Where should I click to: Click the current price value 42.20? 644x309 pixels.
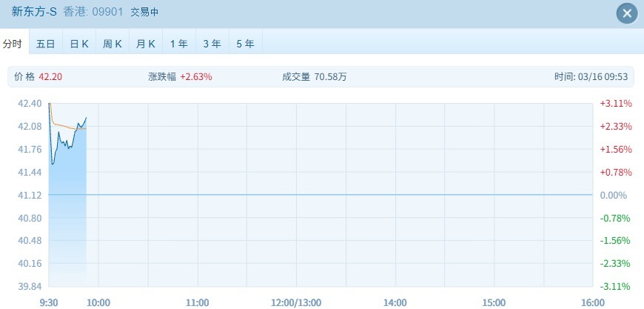coord(50,76)
